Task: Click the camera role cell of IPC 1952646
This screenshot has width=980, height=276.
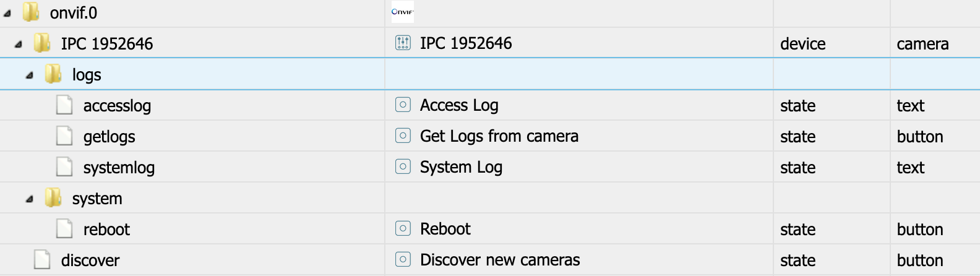Action: point(922,44)
